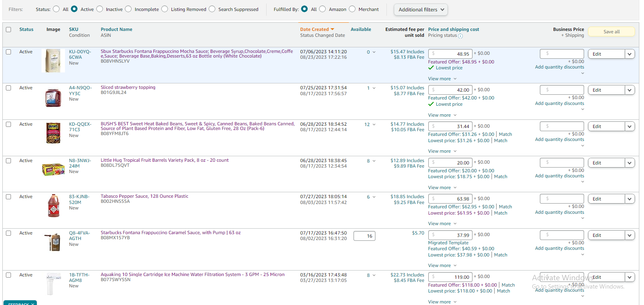
Task: Check the Tabasco Pepper Sauce row
Action: pyautogui.click(x=9, y=197)
